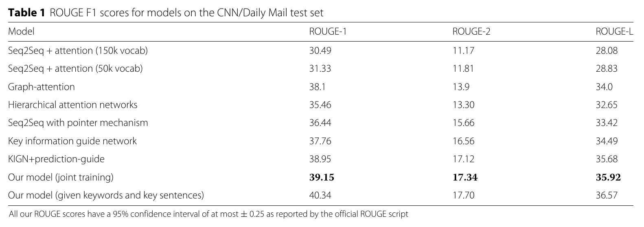Image resolution: width=644 pixels, height=227 pixels.
Task: Select Seq2Seq with pointer mechanism row
Action: 321,123
